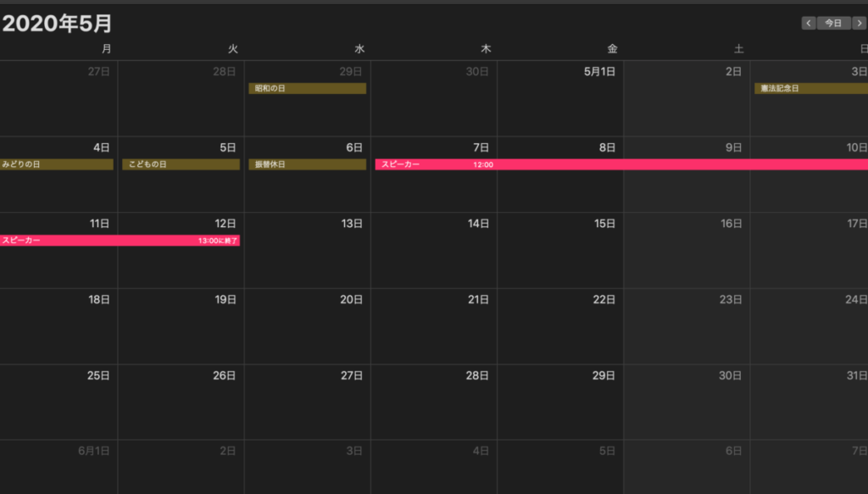This screenshot has width=868, height=494.
Task: Select the 25日 Monday cell
Action: pyautogui.click(x=58, y=407)
